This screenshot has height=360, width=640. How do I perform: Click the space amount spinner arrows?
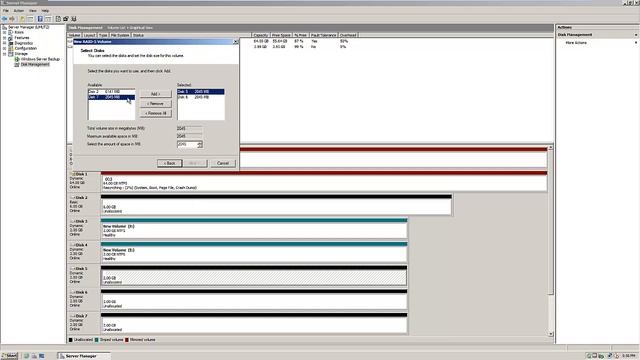point(200,144)
